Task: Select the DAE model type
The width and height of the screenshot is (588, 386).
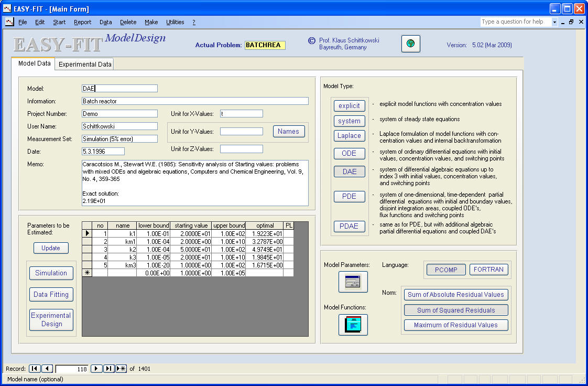Action: 349,171
